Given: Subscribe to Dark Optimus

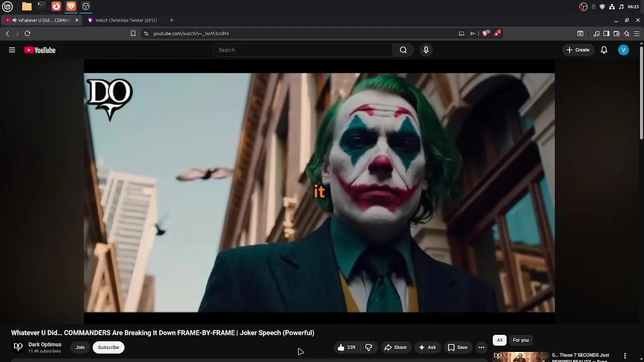Looking at the screenshot, I should [109, 347].
